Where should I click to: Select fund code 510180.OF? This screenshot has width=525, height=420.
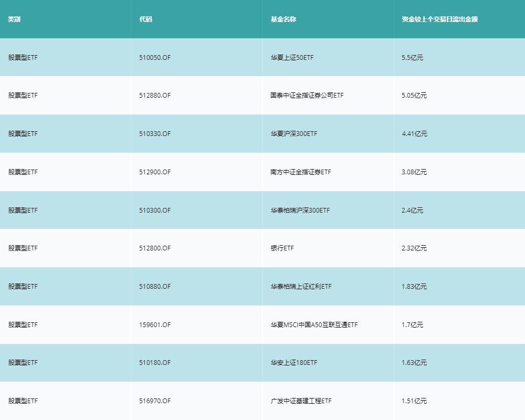(x=155, y=362)
